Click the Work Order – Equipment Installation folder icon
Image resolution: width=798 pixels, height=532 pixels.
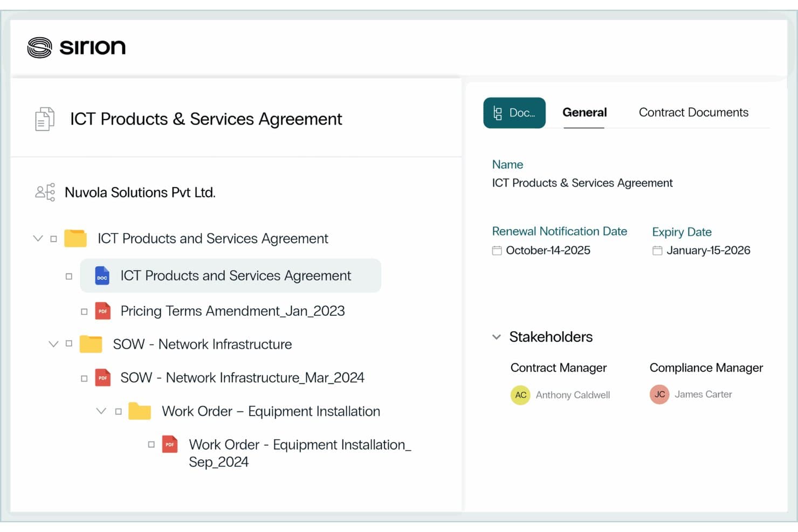tap(140, 411)
